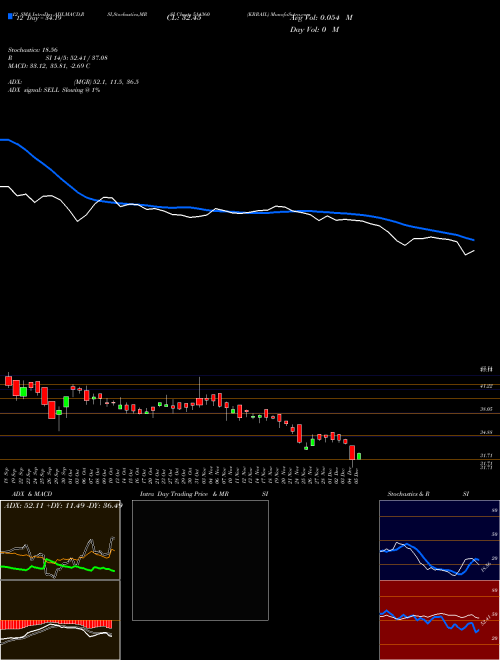The width and height of the screenshot is (500, 660).
Task: Click the 'Intra Day Trading Price & MR' title
Action: click(x=184, y=494)
